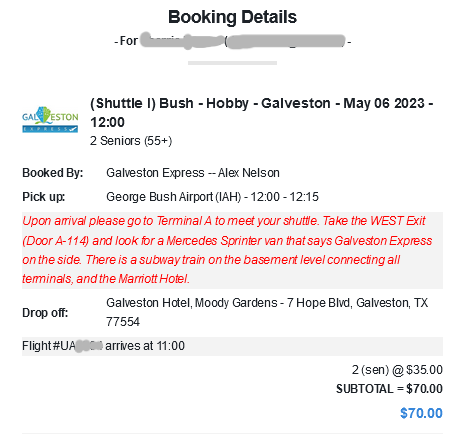Click the 2 Seniors (55+) text
The image size is (468, 434).
coord(131,141)
